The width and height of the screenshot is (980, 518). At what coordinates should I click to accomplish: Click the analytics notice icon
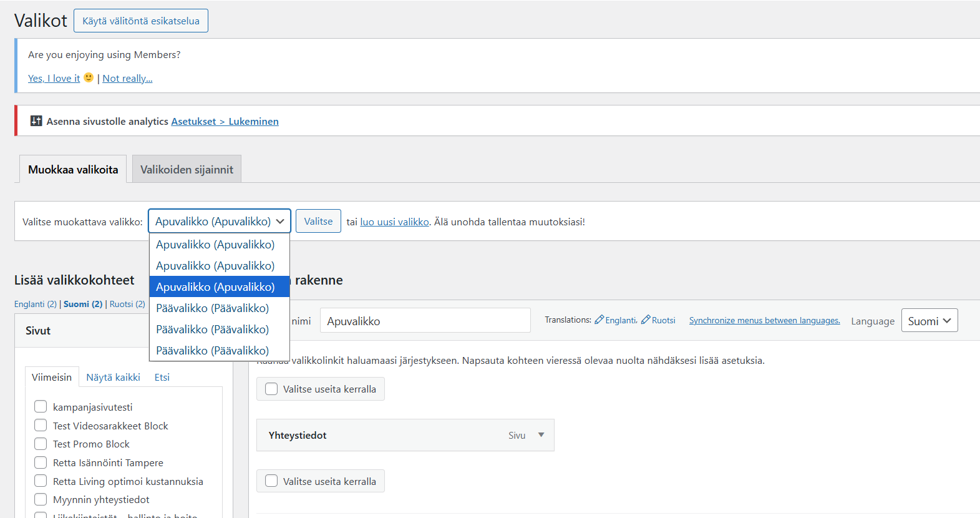click(36, 121)
